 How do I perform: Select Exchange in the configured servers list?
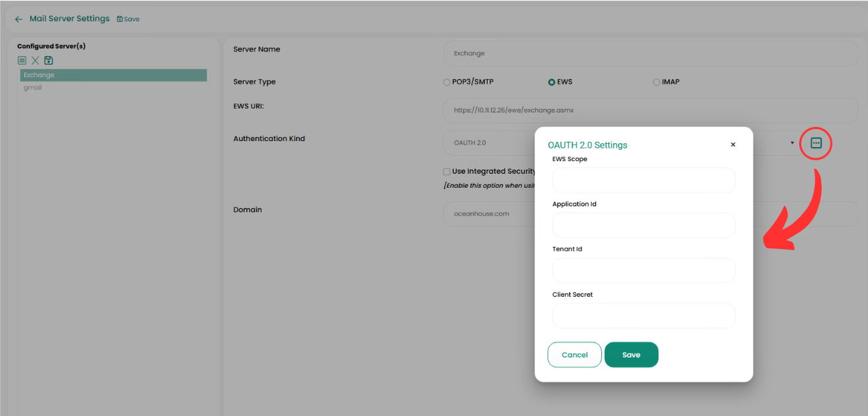[x=113, y=75]
